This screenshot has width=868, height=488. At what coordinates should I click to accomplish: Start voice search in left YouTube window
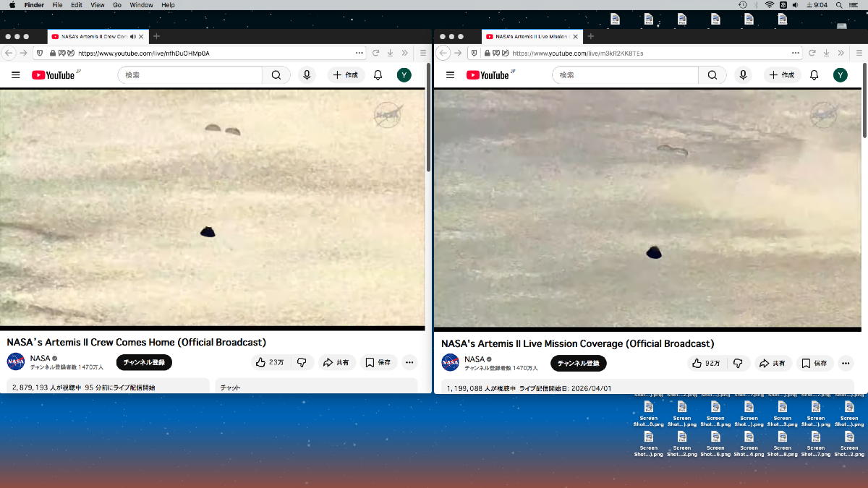coord(307,75)
